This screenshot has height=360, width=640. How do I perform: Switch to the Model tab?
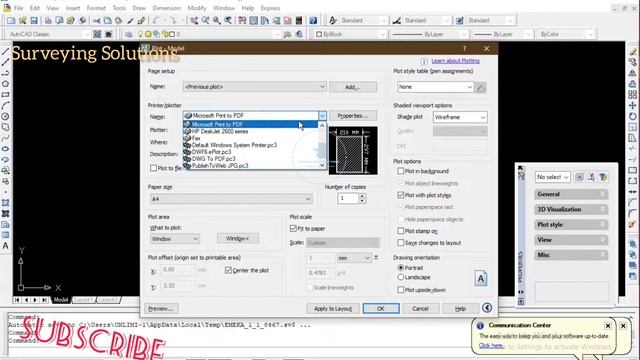pos(61,300)
